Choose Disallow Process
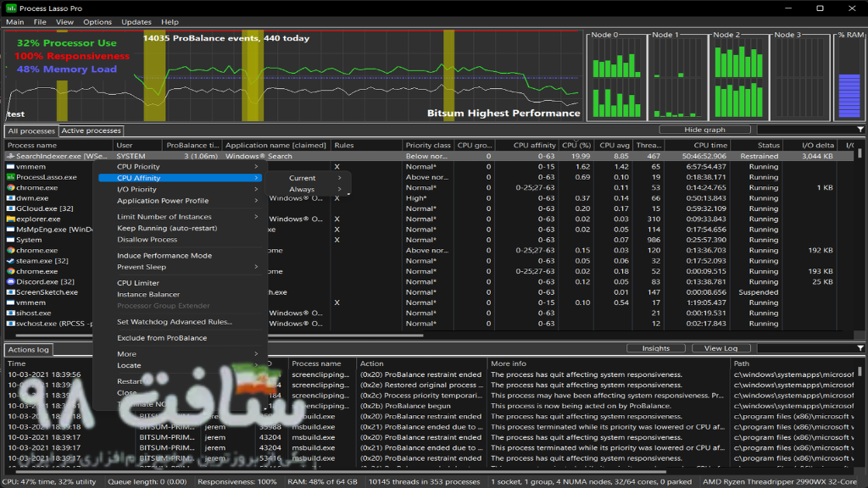The image size is (868, 488). tap(147, 240)
